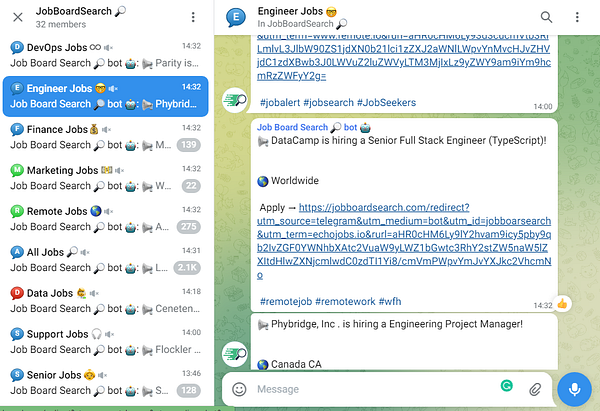
Task: Click the Senior Jobs topic icon
Action: tap(17, 375)
